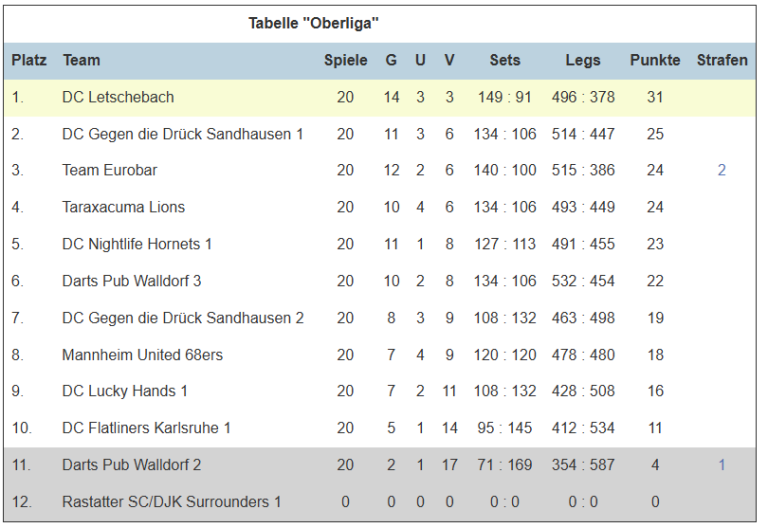
Task: Select Rastatter SC/DJK Surrounders 1 team
Action: 172,502
